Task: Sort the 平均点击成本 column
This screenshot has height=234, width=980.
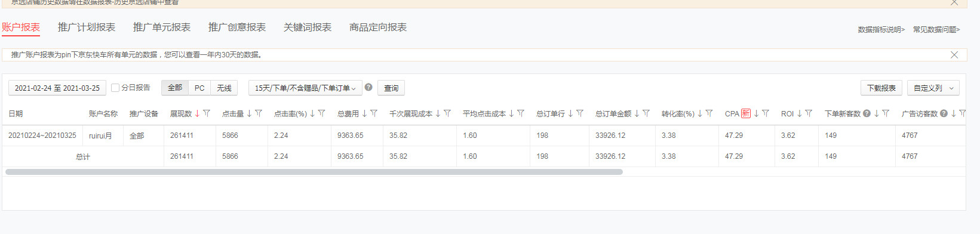Action: coord(511,113)
